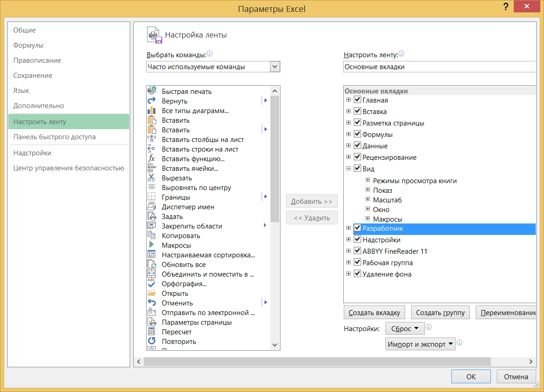Image resolution: width=544 pixels, height=392 pixels.
Task: Select the Макросы play icon
Action: 152,245
